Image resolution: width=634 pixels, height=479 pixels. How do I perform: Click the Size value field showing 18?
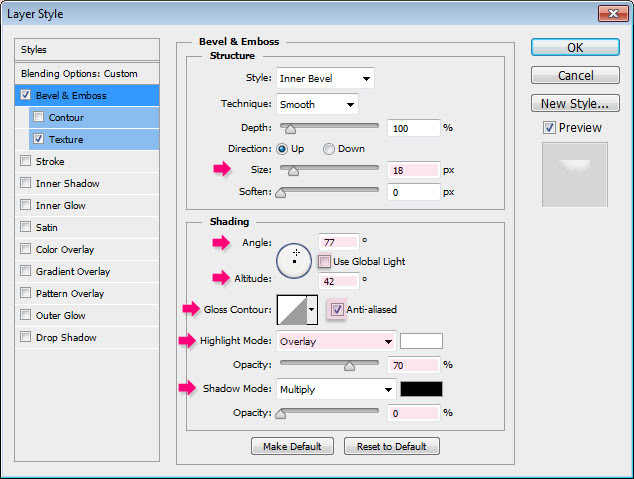tap(413, 170)
